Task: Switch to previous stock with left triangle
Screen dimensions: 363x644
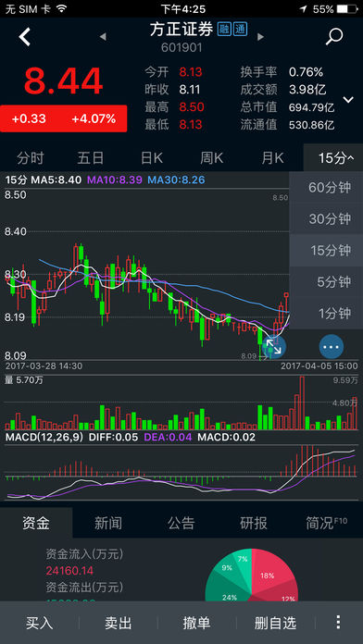Action: (x=103, y=37)
